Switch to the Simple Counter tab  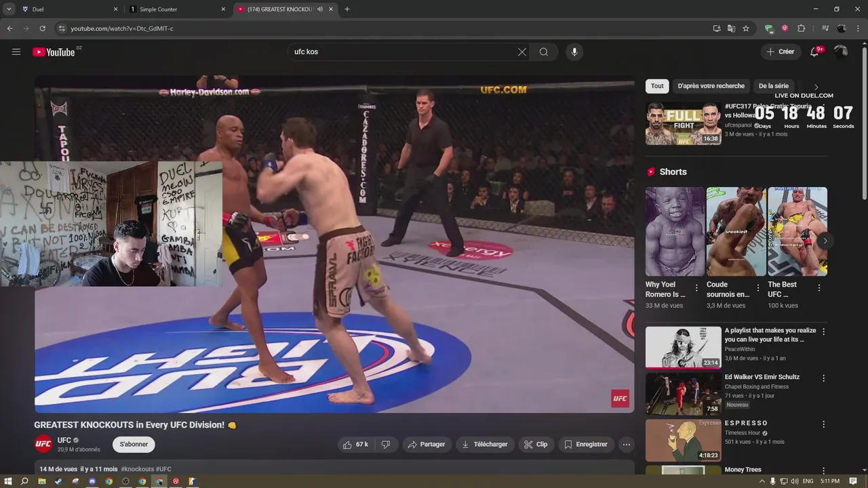click(176, 9)
